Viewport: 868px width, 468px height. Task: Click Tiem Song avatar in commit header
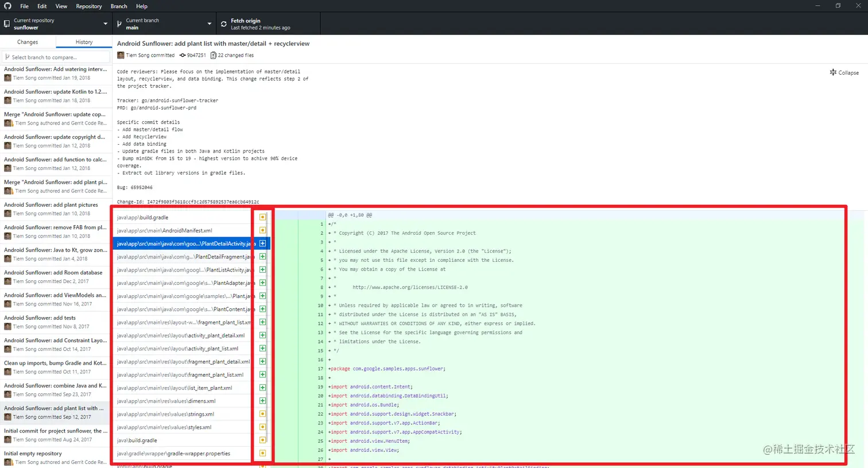click(x=121, y=55)
